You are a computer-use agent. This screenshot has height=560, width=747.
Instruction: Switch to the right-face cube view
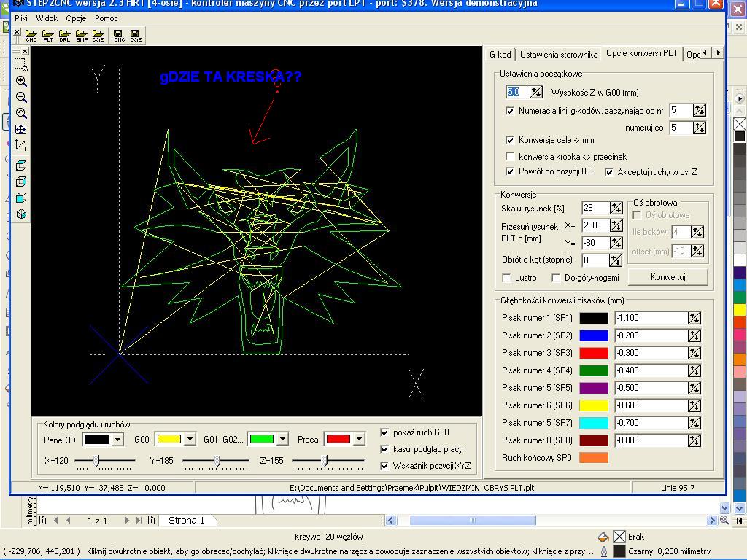coord(21,182)
